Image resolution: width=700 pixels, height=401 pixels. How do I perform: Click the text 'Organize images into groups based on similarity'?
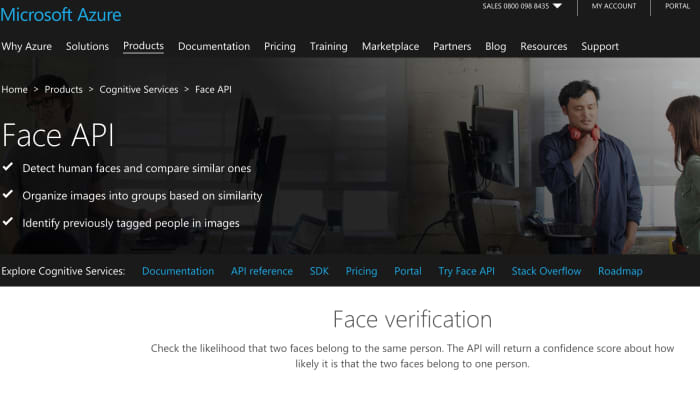(142, 196)
